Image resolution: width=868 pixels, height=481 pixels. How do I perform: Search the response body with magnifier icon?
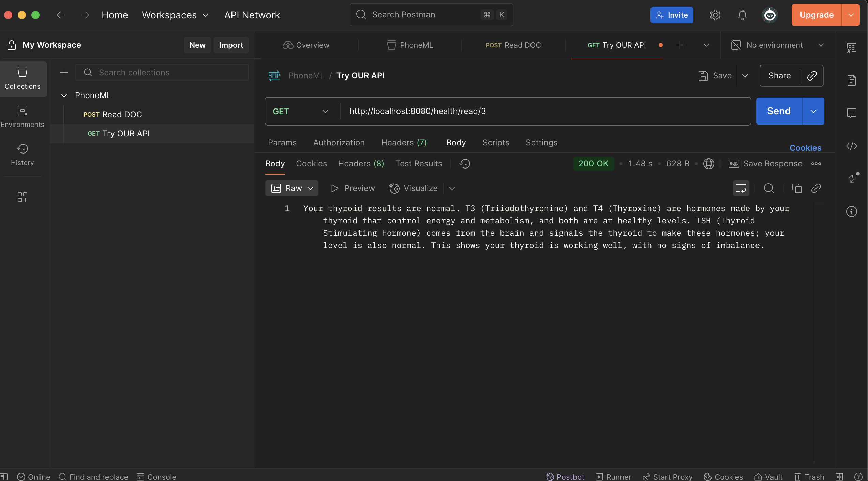coord(769,188)
